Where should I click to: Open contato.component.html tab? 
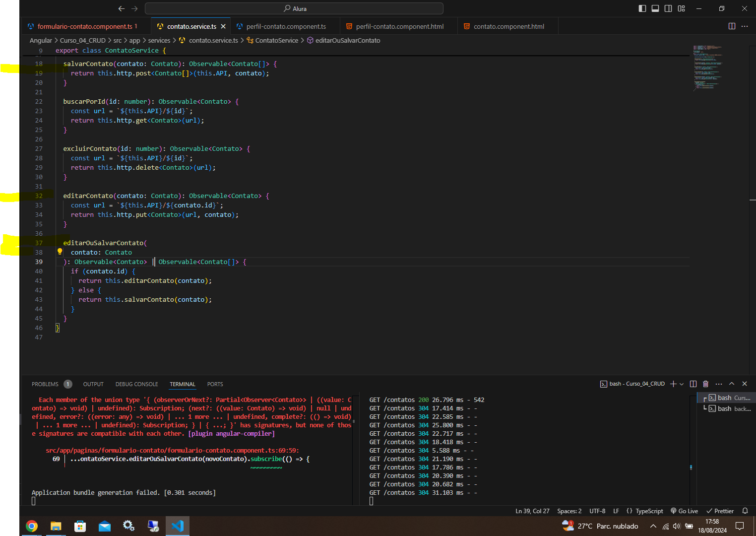pyautogui.click(x=508, y=26)
